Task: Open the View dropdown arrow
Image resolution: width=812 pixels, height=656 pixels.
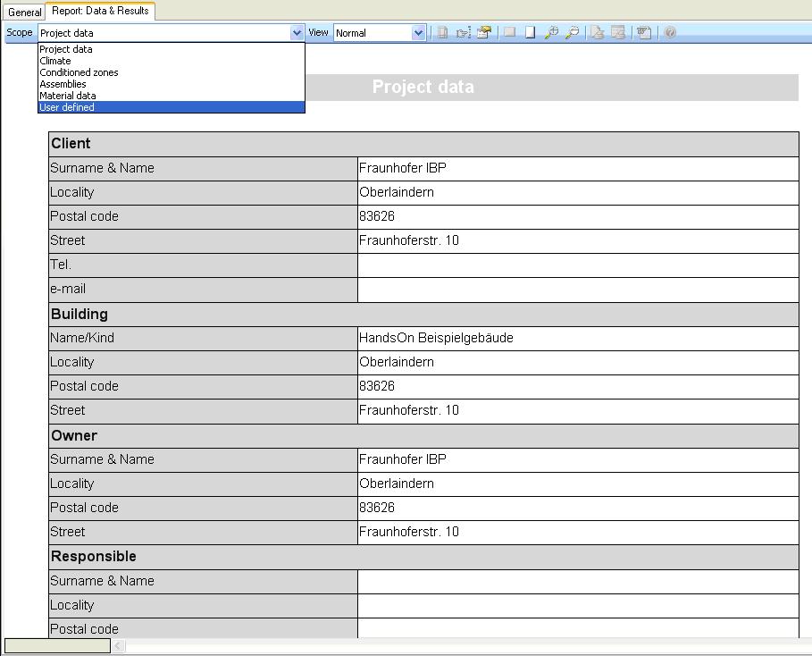Action: pos(418,33)
